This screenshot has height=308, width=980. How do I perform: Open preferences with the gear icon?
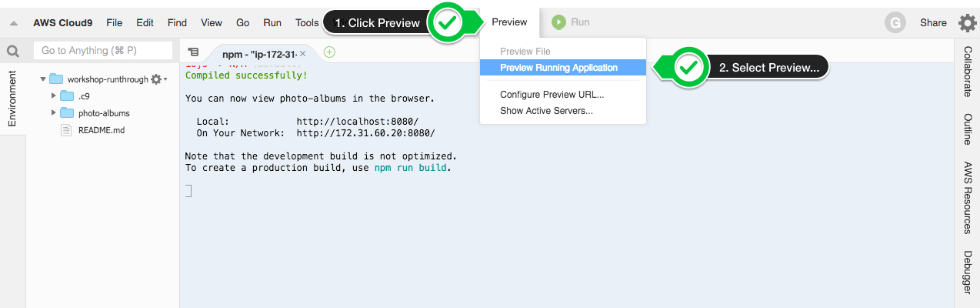[x=967, y=23]
